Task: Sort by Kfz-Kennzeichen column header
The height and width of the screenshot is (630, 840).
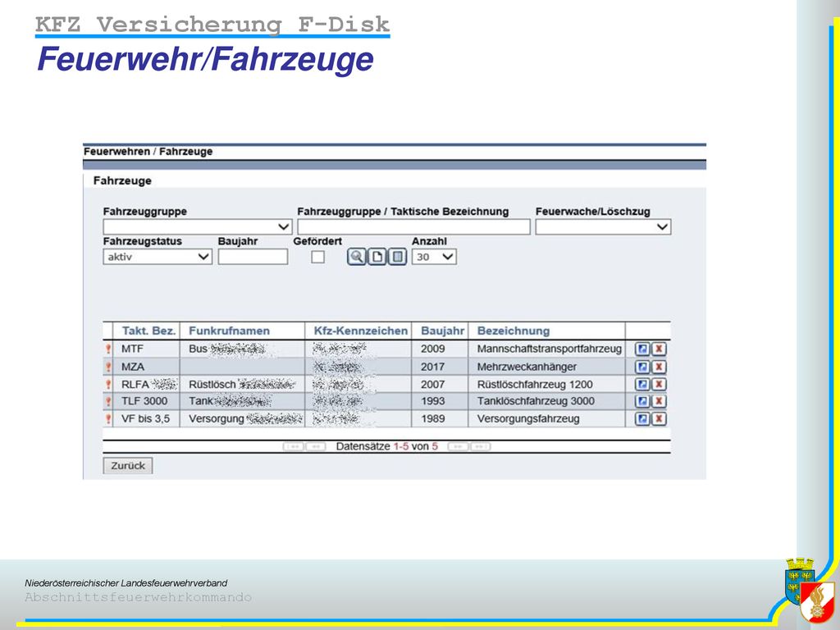Action: tap(361, 331)
